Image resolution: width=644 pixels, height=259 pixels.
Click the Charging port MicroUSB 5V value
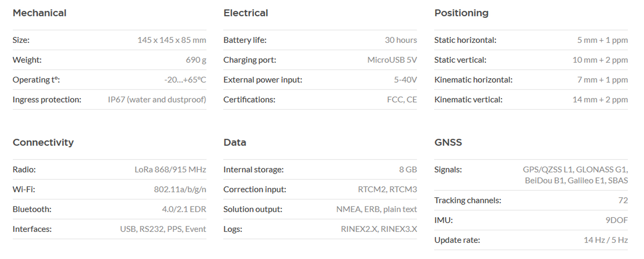tap(392, 60)
